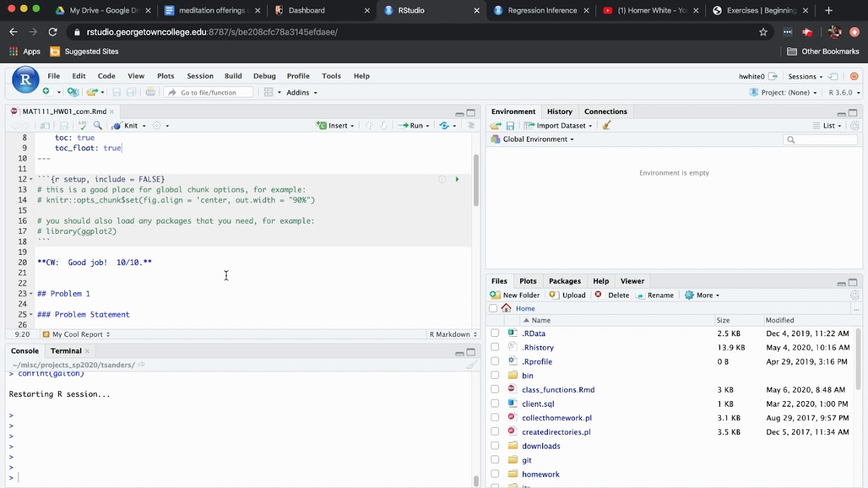Click the workspace panes grid icon
868x488 pixels.
(269, 92)
